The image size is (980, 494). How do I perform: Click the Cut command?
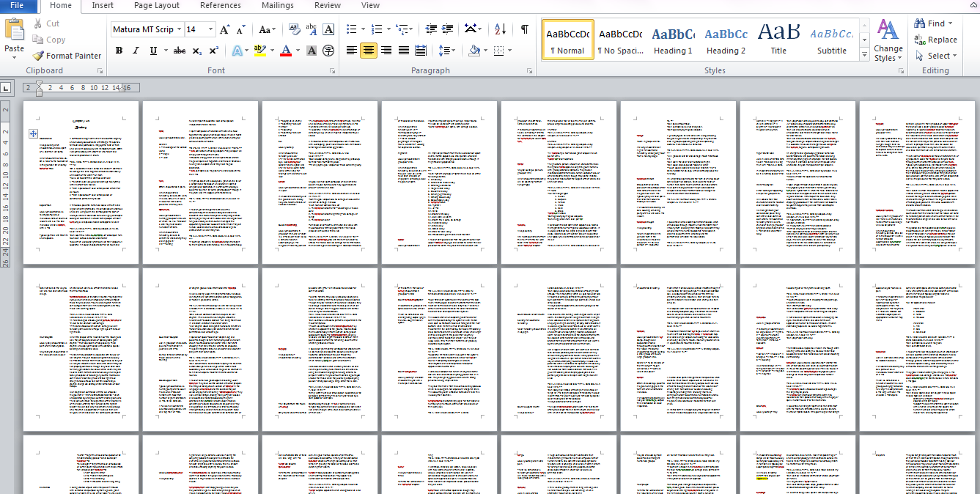coord(46,23)
